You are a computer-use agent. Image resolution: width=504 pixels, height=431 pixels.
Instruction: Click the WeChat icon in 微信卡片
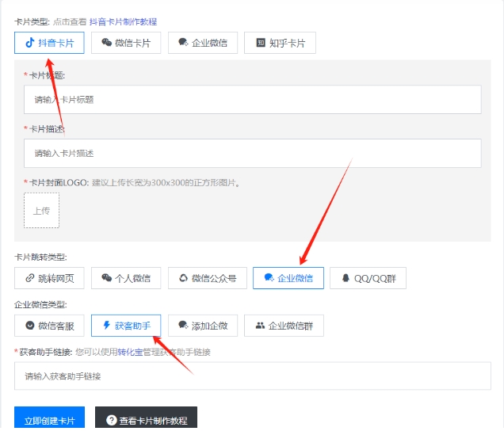coord(106,43)
